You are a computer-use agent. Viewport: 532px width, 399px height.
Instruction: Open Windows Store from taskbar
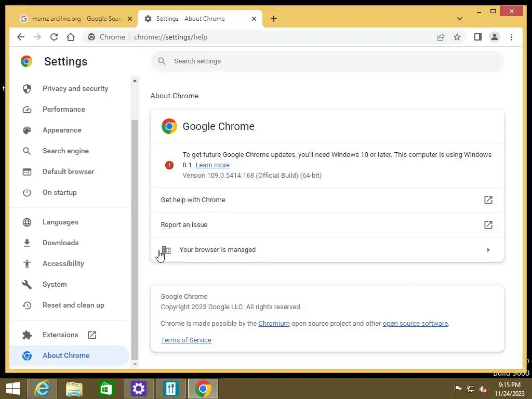pyautogui.click(x=106, y=389)
